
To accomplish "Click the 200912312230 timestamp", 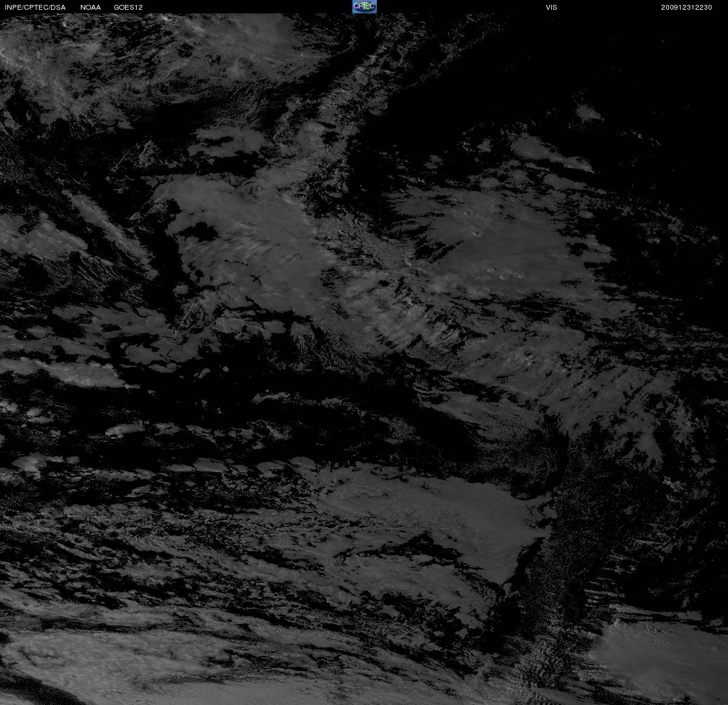I will (686, 7).
